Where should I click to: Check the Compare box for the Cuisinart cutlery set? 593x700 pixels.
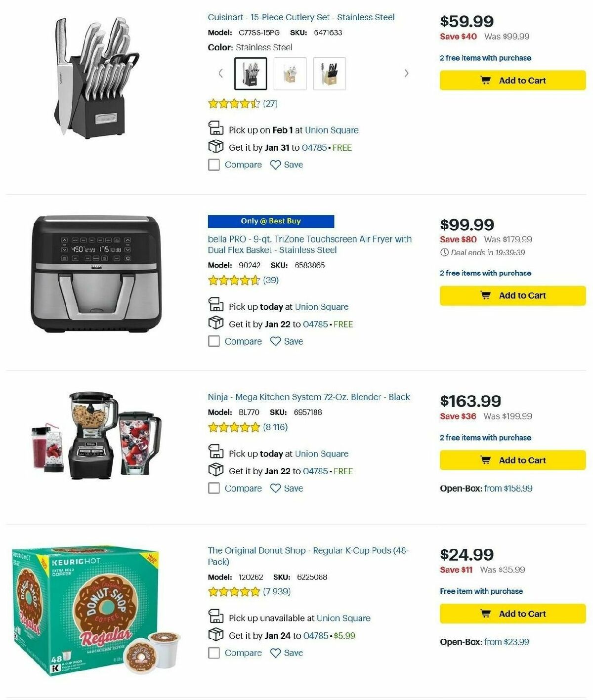pos(213,165)
